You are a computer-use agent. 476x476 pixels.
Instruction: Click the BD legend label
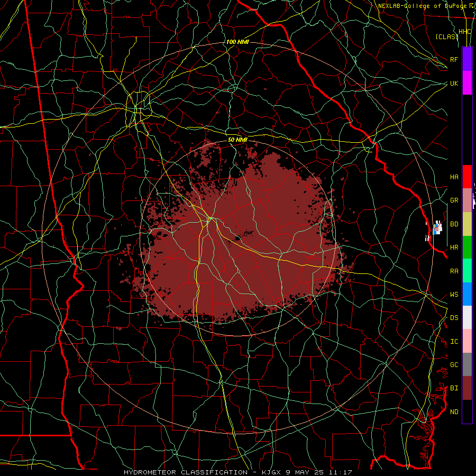click(454, 224)
